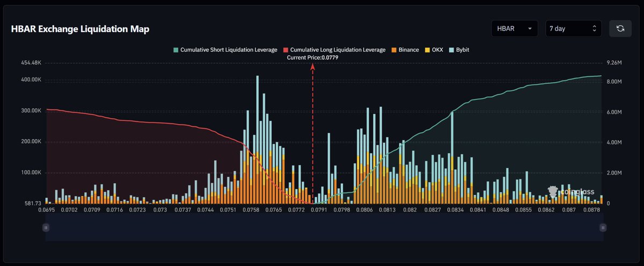
Task: Click the 454.48K left axis label
Action: [30, 63]
